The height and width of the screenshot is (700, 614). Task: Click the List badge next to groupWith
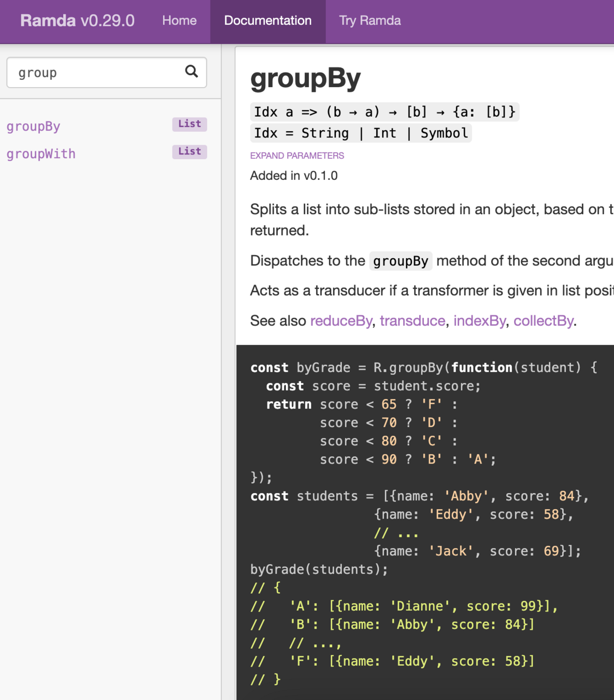click(x=190, y=151)
